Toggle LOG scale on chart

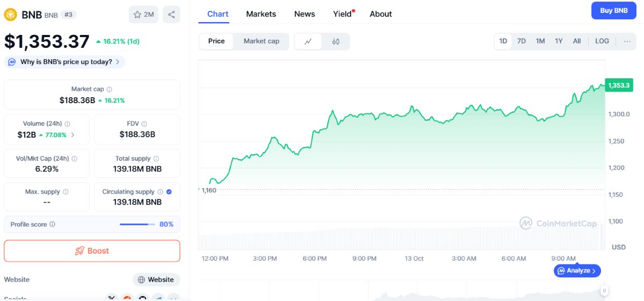pyautogui.click(x=602, y=41)
